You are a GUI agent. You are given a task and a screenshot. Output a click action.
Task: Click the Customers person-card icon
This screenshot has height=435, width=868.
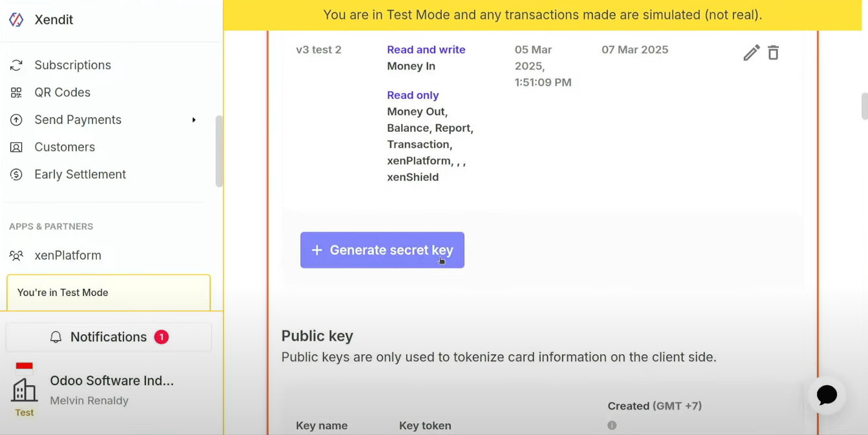tap(16, 147)
